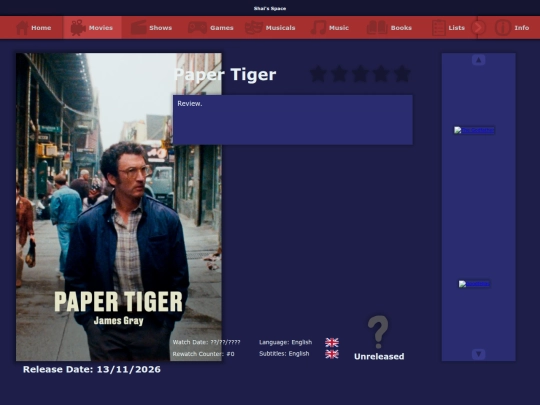
Task: Open the Musicals section with masks icon
Action: click(270, 28)
